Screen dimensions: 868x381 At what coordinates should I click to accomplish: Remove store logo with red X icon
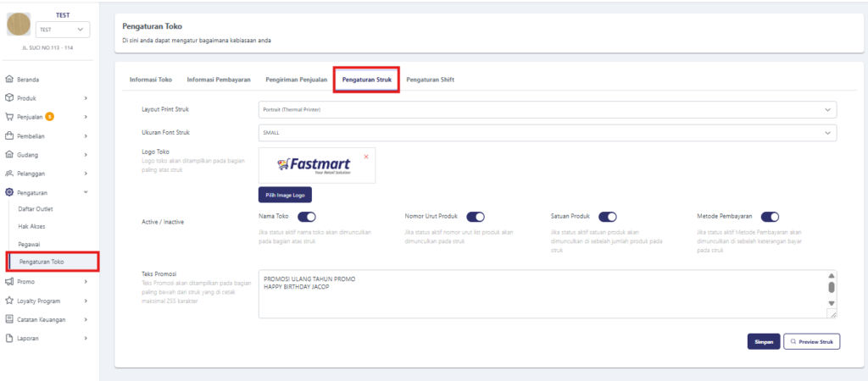(366, 157)
